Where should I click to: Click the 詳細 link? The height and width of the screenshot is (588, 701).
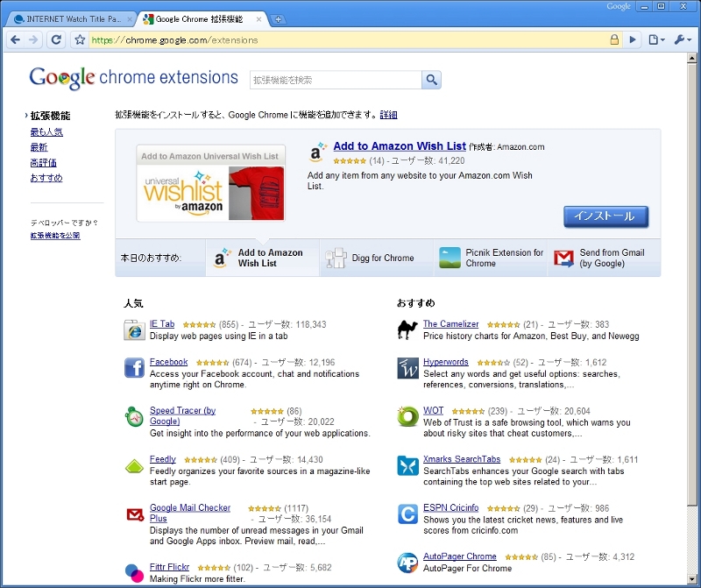[x=388, y=115]
